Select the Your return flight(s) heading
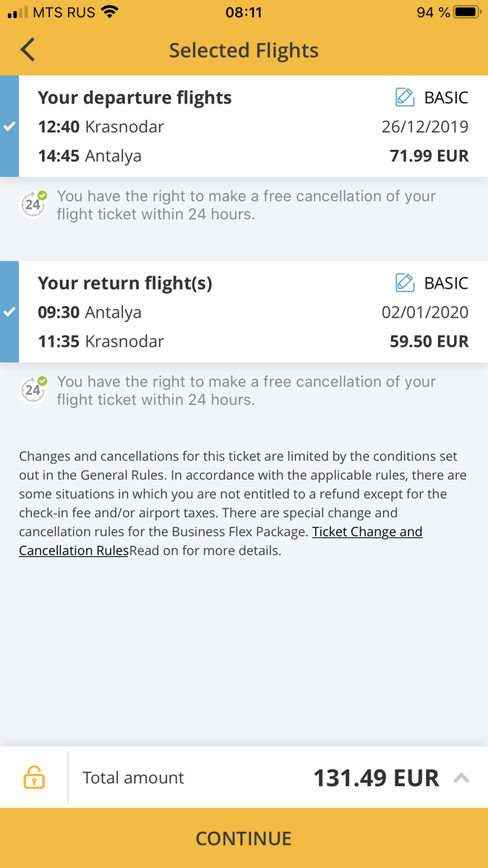488x868 pixels. [x=125, y=284]
